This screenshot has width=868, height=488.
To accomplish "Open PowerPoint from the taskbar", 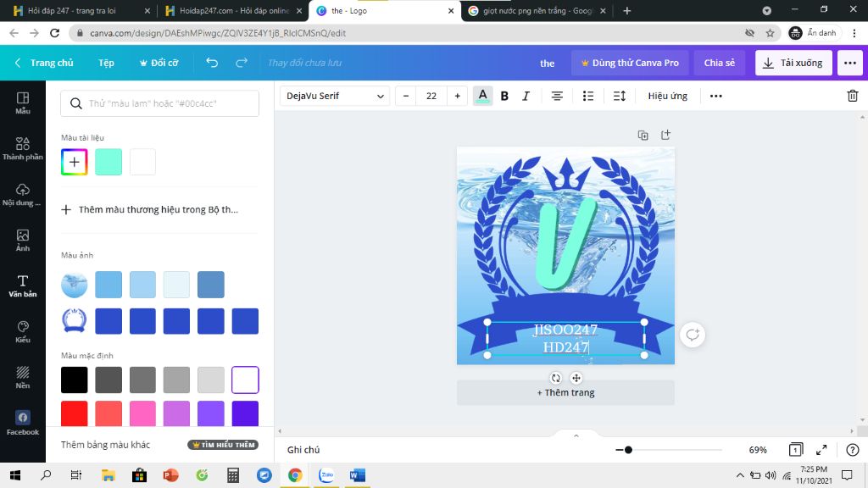I will (170, 475).
